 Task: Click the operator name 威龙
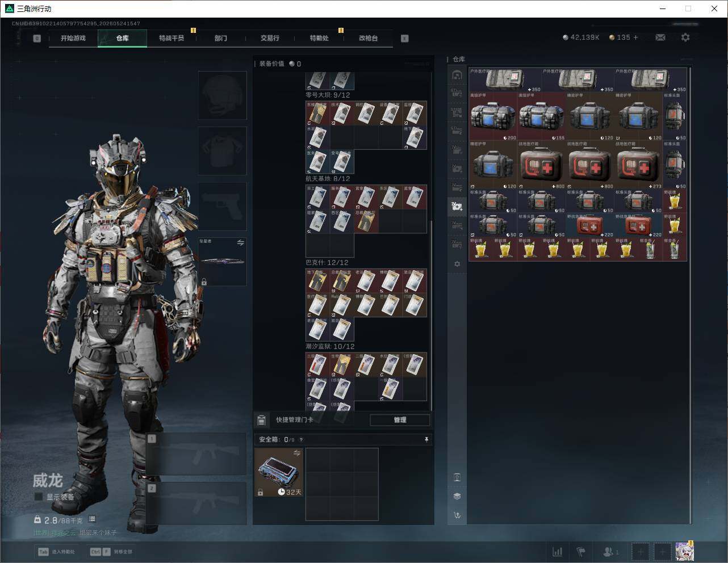pyautogui.click(x=48, y=481)
